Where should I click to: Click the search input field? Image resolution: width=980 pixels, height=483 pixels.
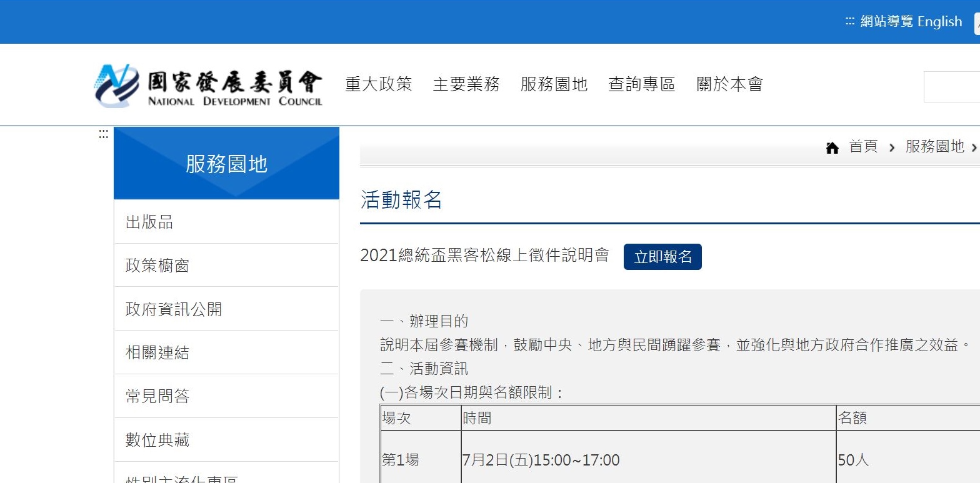pos(952,87)
